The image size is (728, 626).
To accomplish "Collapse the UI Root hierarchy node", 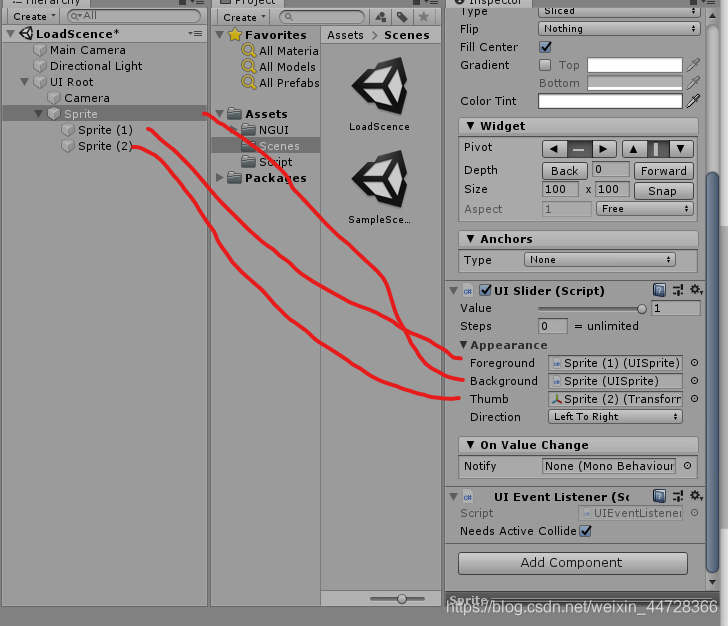I will click(25, 82).
